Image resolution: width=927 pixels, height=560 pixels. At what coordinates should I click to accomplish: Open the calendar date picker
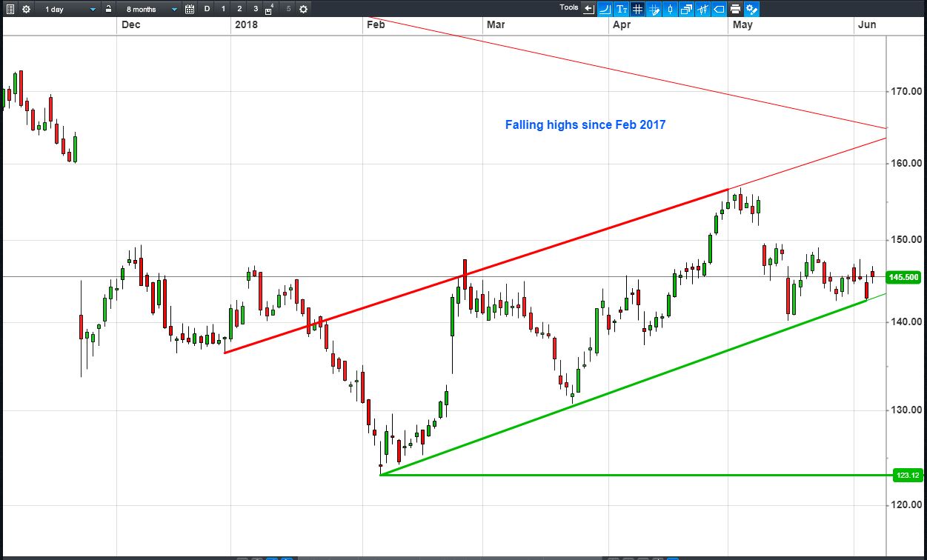coord(189,9)
